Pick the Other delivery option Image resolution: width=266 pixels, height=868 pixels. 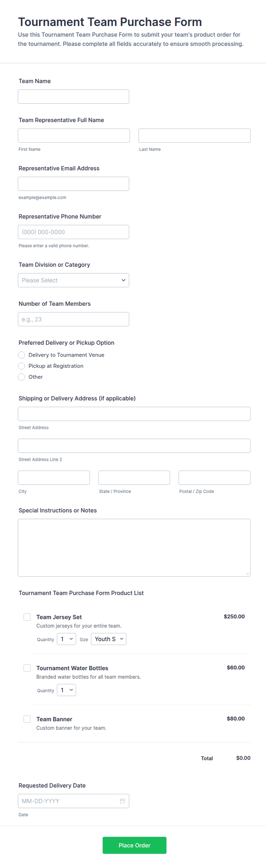click(x=21, y=377)
